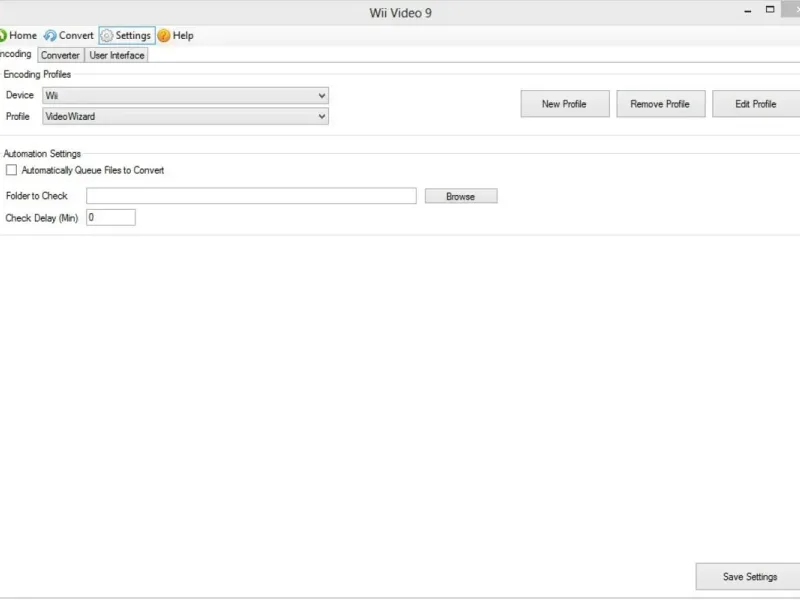Minimize the Wii Video 9 window
The image size is (800, 600).
pos(748,10)
